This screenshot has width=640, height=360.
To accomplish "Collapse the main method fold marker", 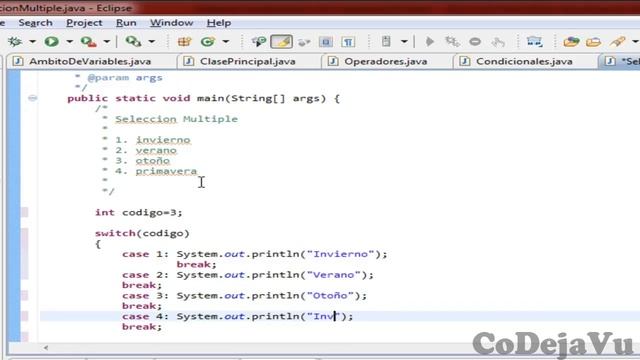I will click(33, 98).
